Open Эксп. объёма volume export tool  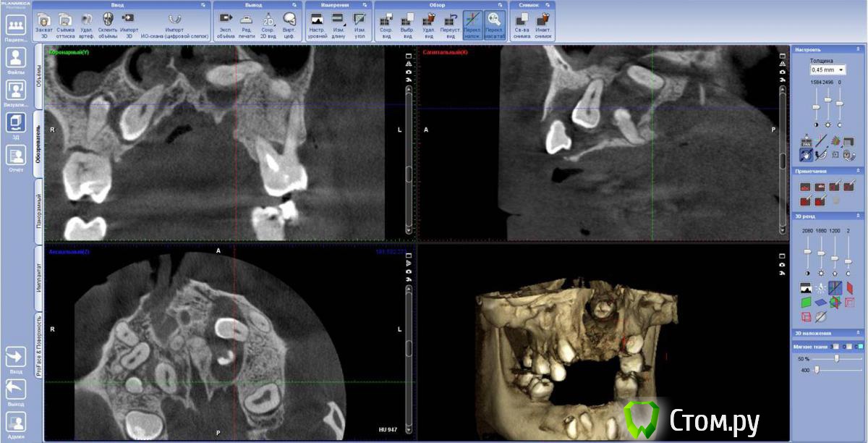(x=226, y=20)
